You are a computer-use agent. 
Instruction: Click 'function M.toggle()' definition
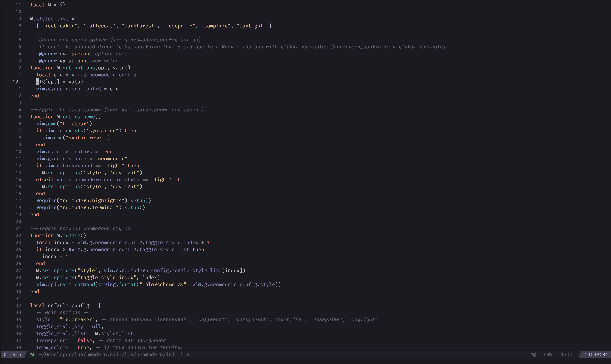(x=58, y=236)
